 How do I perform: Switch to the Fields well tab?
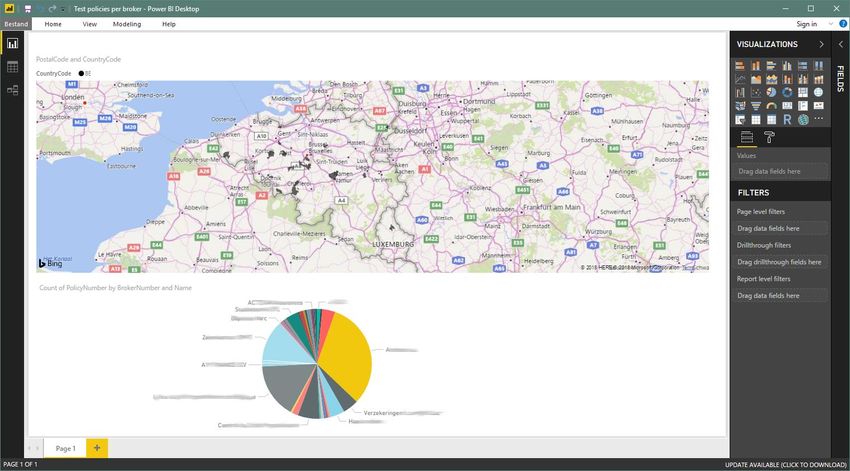point(746,138)
